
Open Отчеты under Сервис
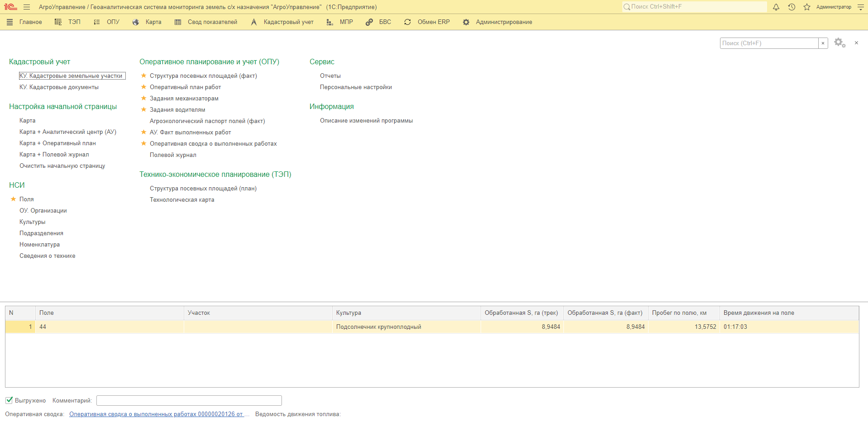tap(330, 76)
